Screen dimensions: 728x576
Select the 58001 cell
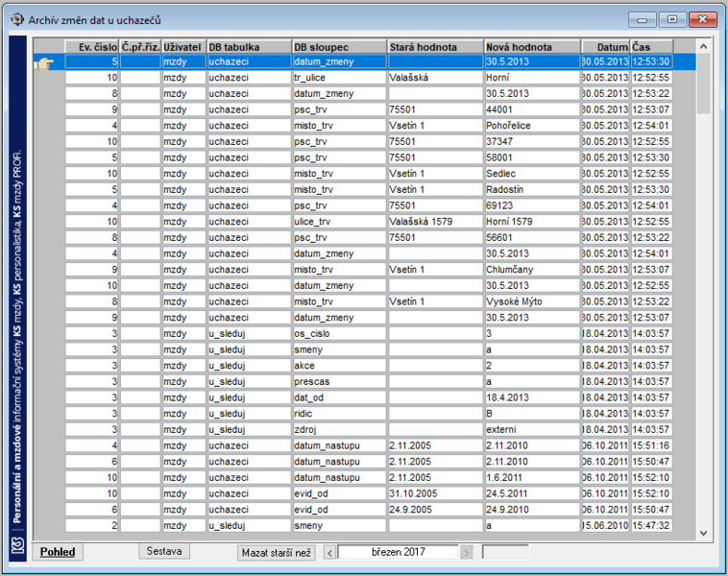tap(532, 157)
